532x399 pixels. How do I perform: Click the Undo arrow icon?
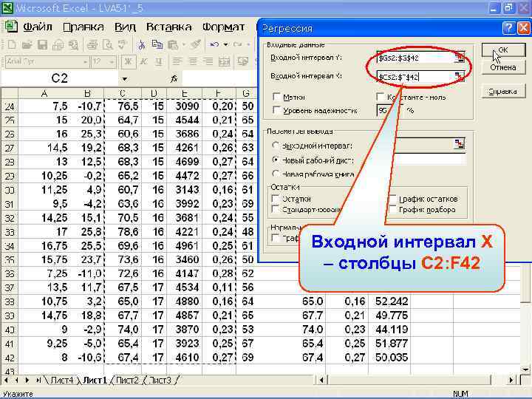click(x=214, y=45)
